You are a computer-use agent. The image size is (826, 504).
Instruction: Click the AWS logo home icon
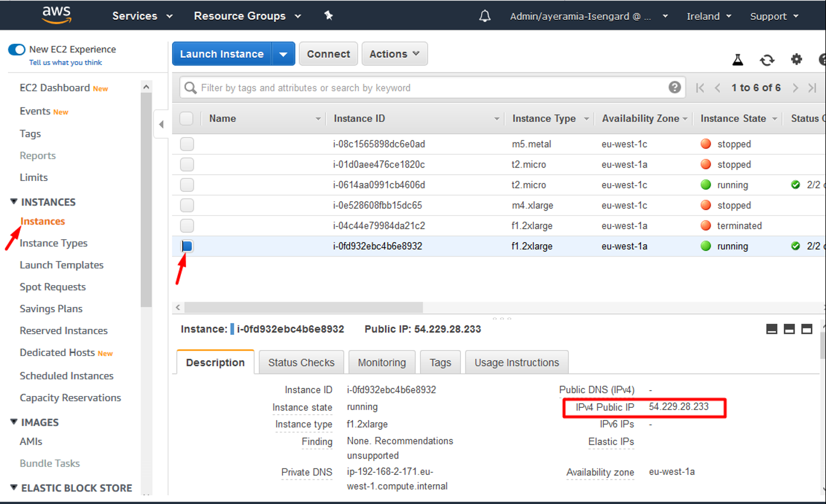[57, 15]
